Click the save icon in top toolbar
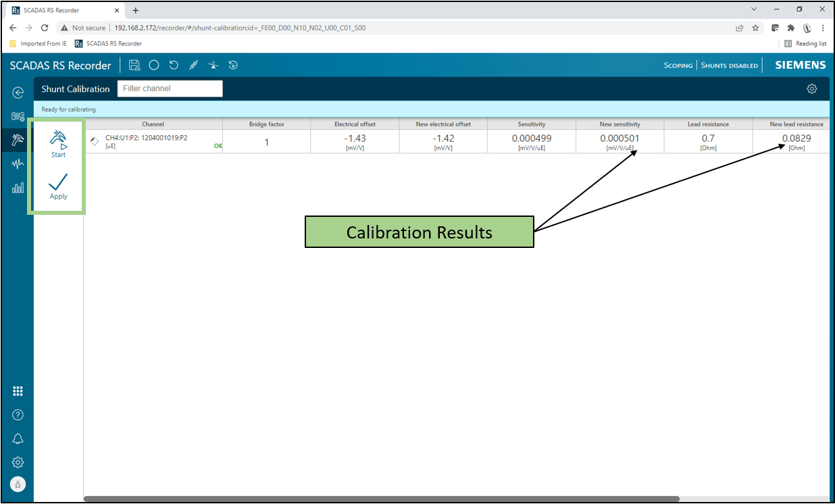This screenshot has height=504, width=835. tap(134, 65)
